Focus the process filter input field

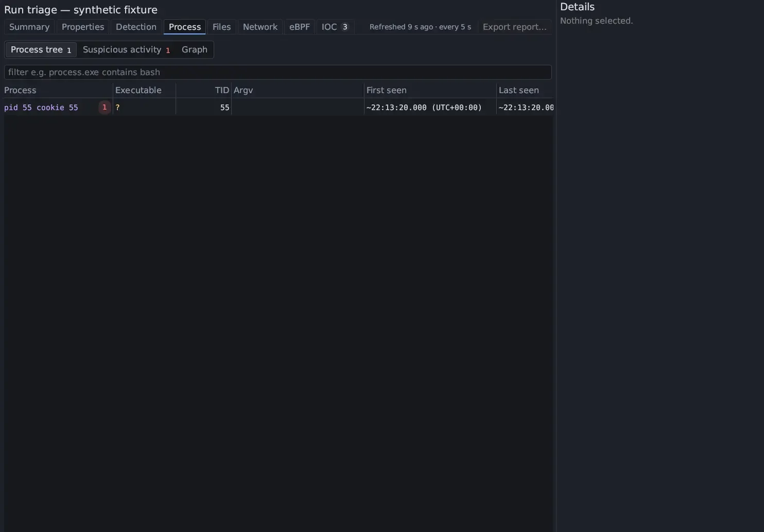pos(278,73)
